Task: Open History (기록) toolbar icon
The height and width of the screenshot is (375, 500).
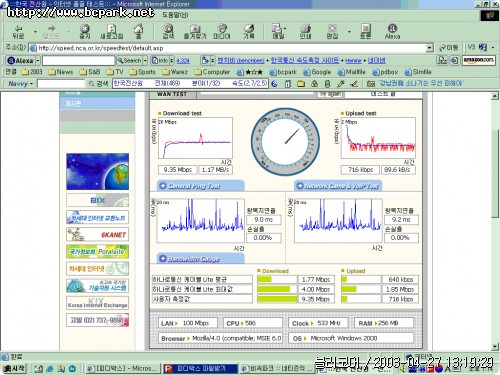Action: (249, 32)
